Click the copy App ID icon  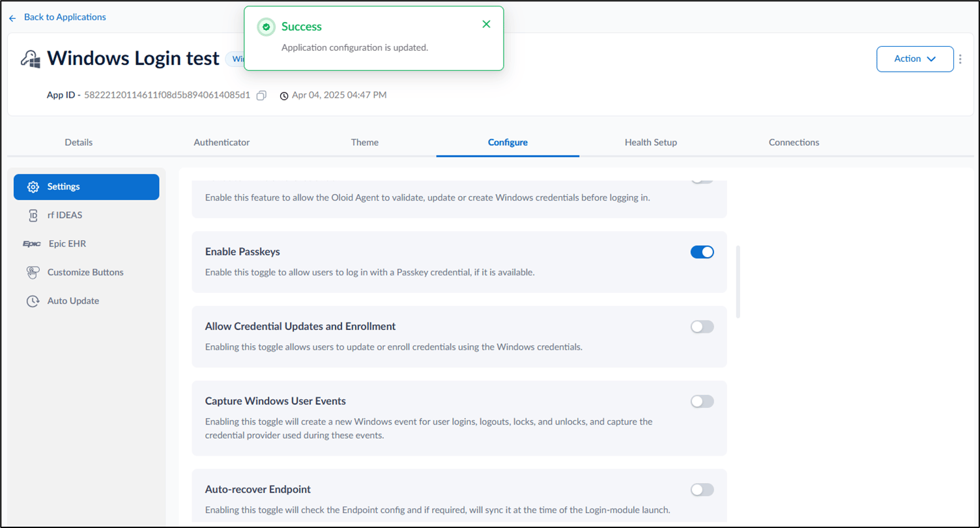tap(261, 95)
